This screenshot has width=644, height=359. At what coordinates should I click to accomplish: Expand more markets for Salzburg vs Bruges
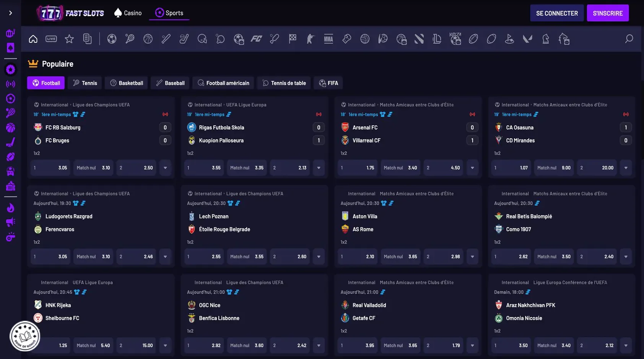point(165,168)
